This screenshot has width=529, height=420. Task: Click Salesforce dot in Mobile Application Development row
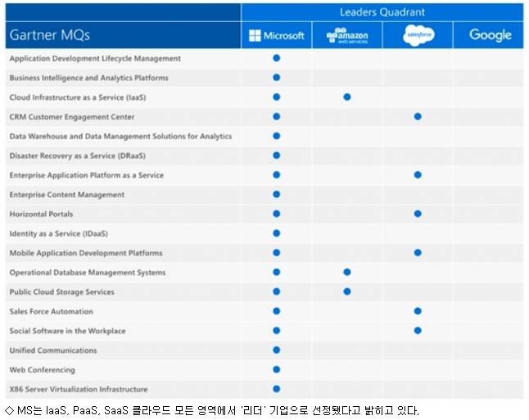coord(418,253)
